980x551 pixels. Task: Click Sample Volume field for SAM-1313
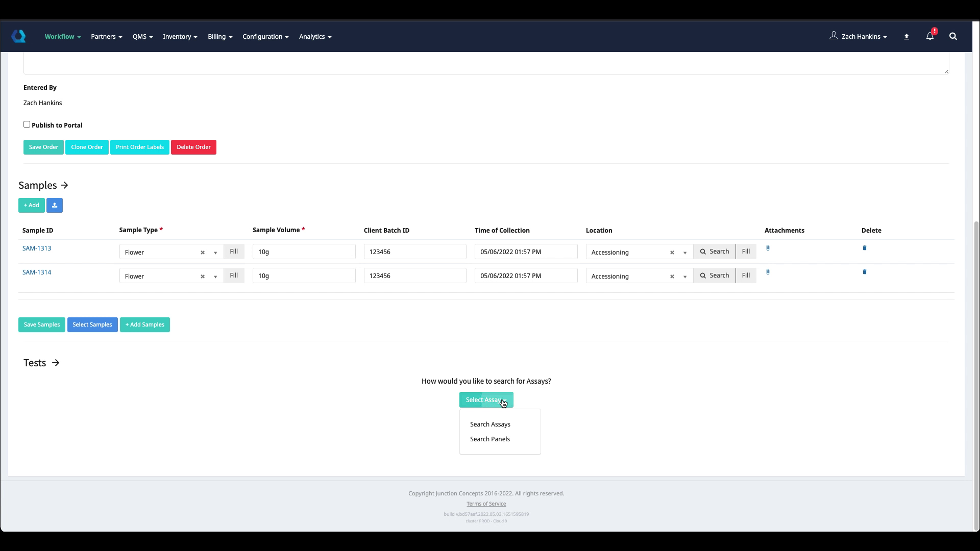pyautogui.click(x=304, y=252)
